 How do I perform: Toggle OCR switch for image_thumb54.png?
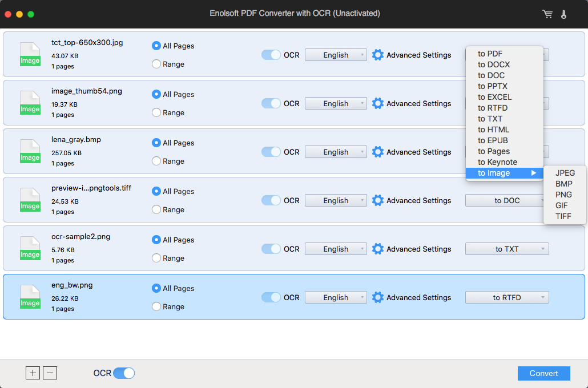click(271, 103)
